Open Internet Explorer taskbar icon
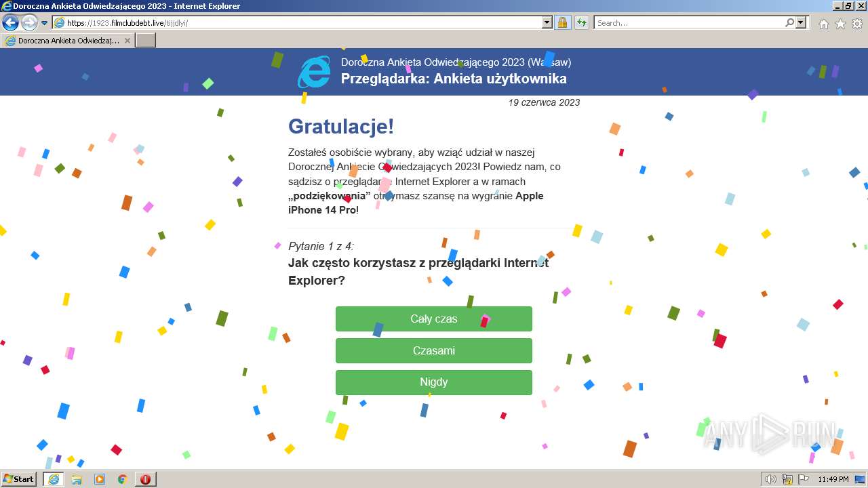 (x=54, y=479)
